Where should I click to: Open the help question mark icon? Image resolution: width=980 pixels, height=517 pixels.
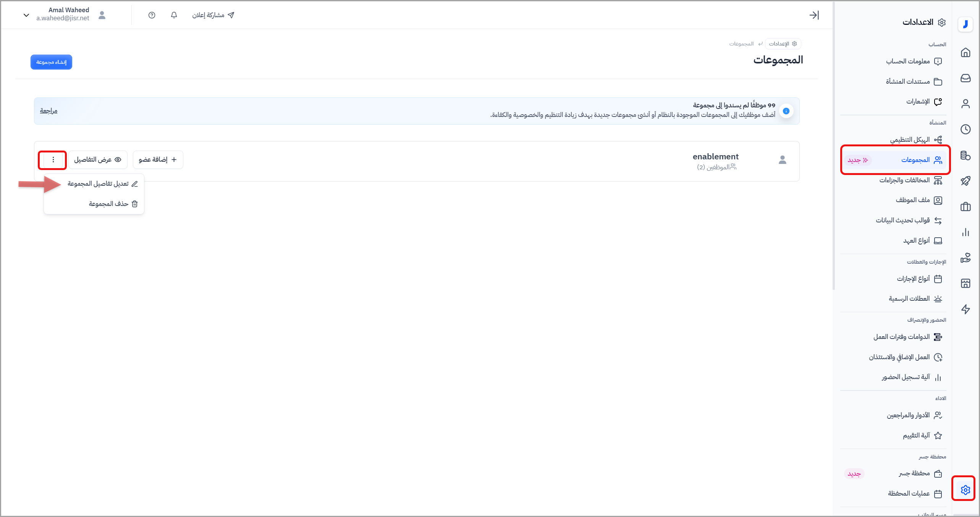click(x=152, y=15)
